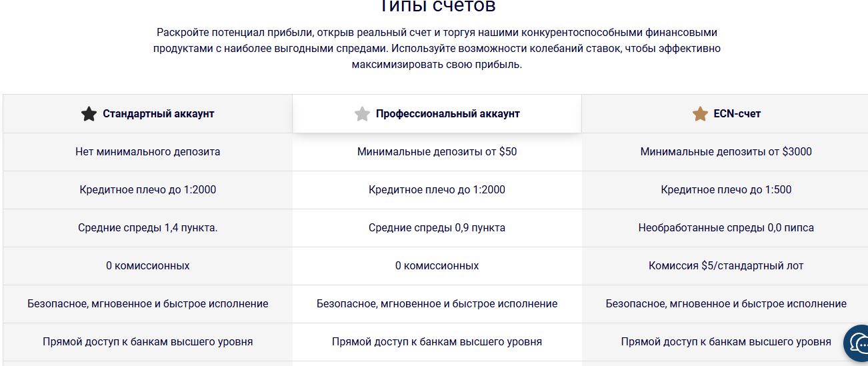The image size is (868, 366).
Task: Click the intro paragraph under Типы счетов
Action: click(437, 49)
